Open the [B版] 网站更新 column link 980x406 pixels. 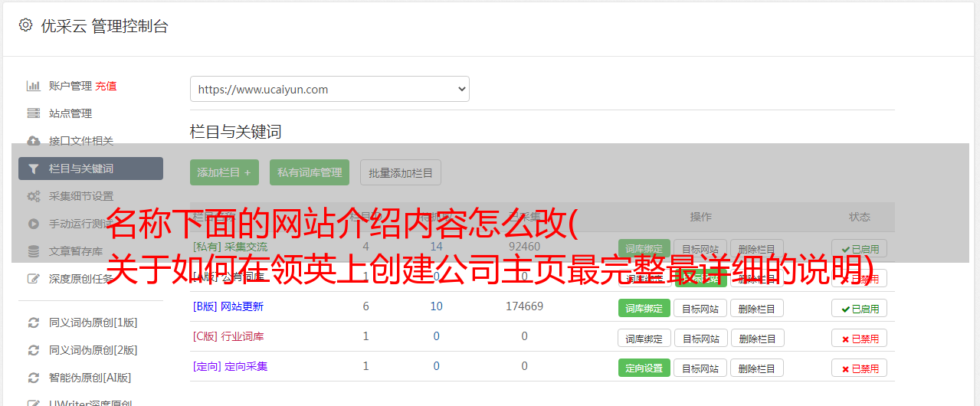coord(228,306)
